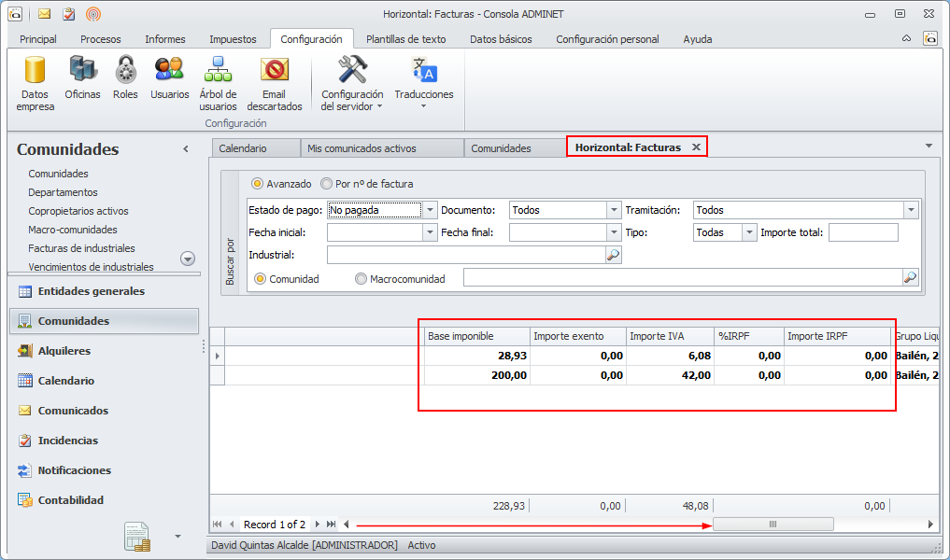The width and height of the screenshot is (950, 560).
Task: Click the horizontal scrollbar thumb
Action: (x=773, y=525)
